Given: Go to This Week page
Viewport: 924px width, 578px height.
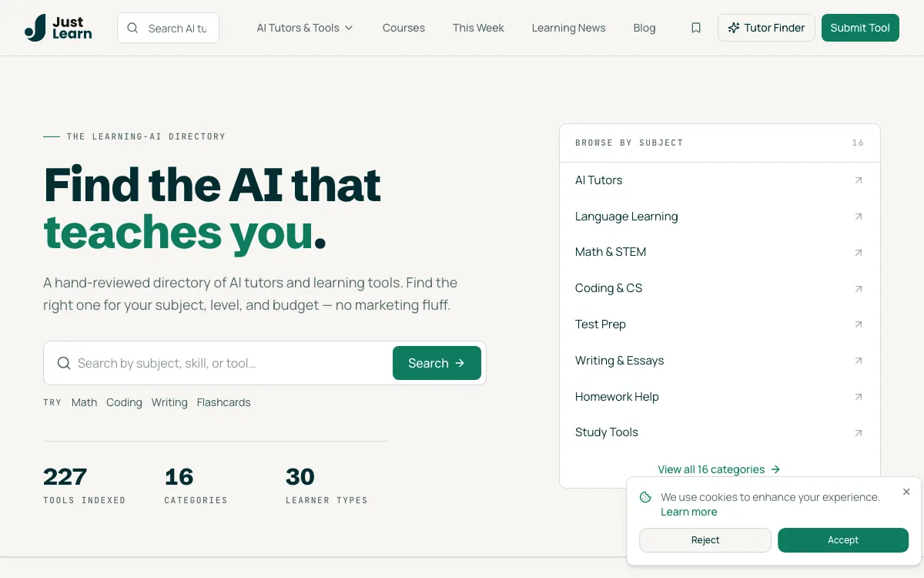Looking at the screenshot, I should tap(478, 28).
